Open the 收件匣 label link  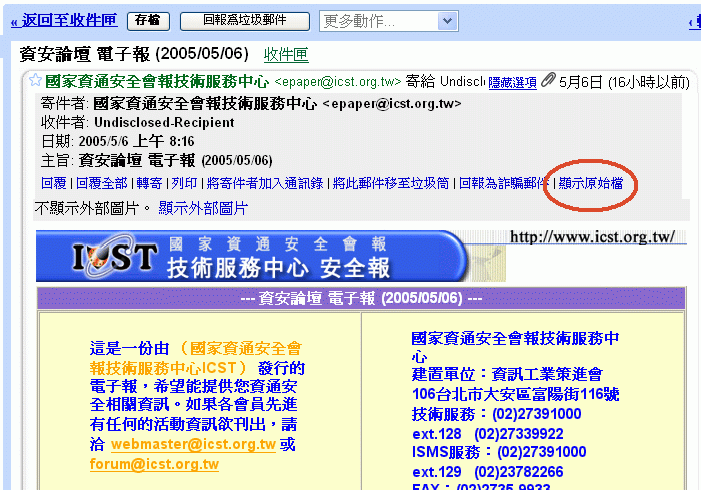click(x=286, y=54)
